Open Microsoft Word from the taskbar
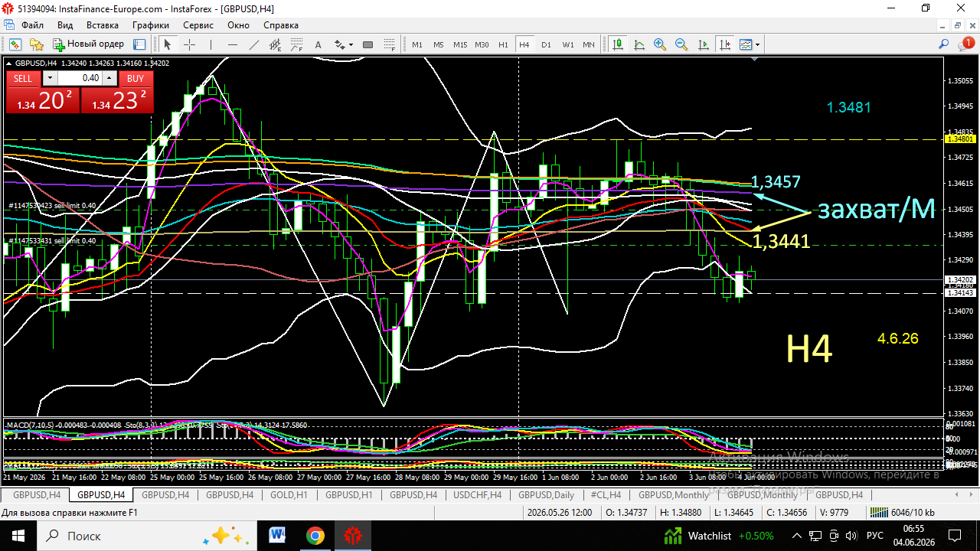Image resolution: width=980 pixels, height=551 pixels. click(x=277, y=535)
